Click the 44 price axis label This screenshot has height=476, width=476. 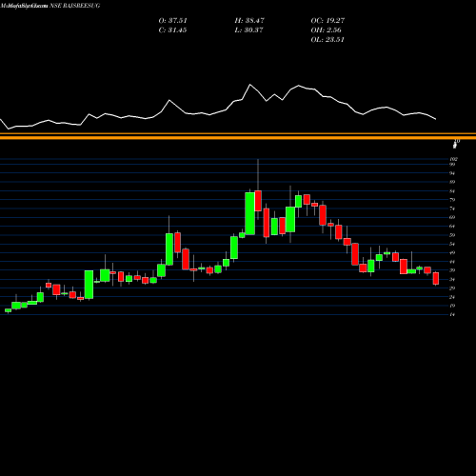452,262
